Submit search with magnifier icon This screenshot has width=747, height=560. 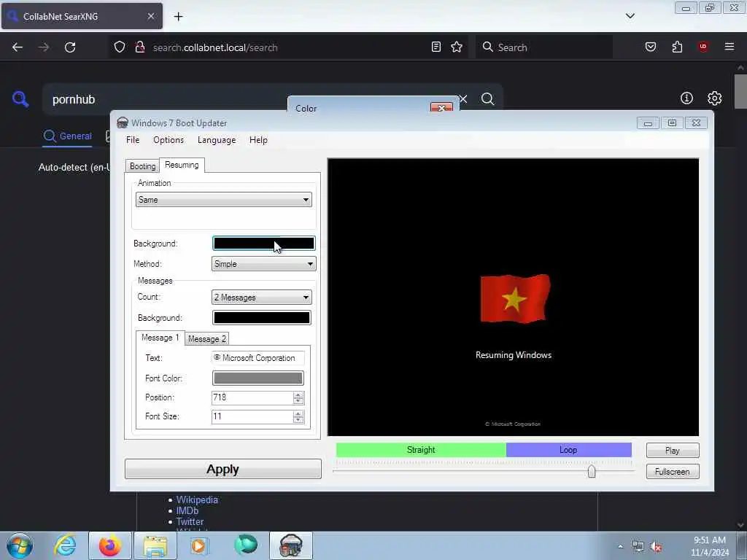(x=487, y=99)
